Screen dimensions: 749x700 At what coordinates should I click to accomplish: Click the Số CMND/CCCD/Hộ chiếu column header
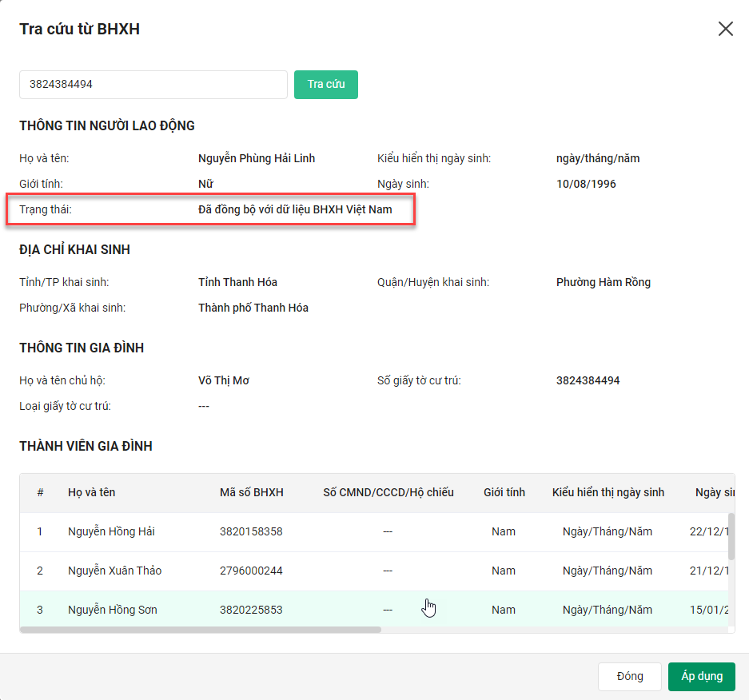coord(388,492)
